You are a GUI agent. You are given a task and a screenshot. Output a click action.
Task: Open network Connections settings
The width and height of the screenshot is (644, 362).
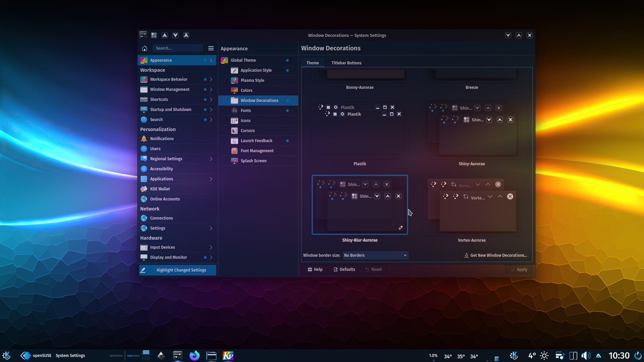tap(177, 218)
